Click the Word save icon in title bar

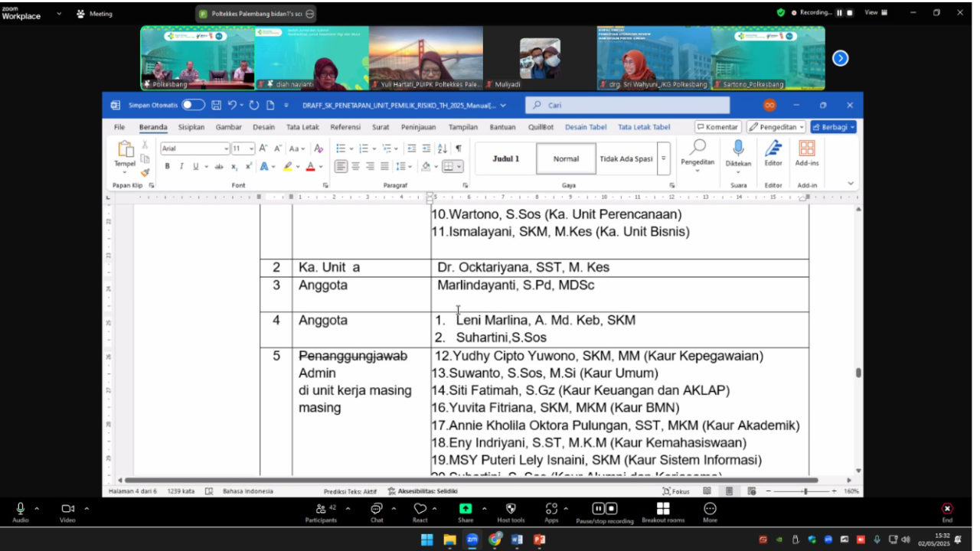pyautogui.click(x=217, y=106)
